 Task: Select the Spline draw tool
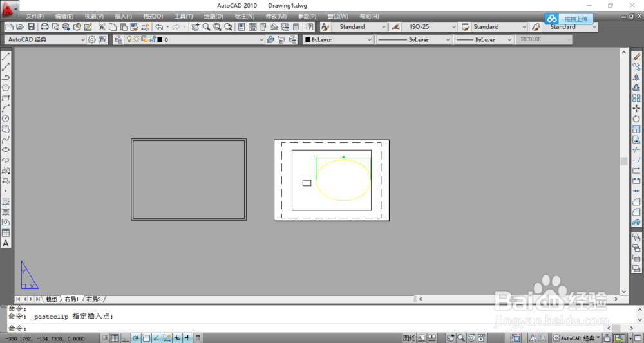click(6, 140)
